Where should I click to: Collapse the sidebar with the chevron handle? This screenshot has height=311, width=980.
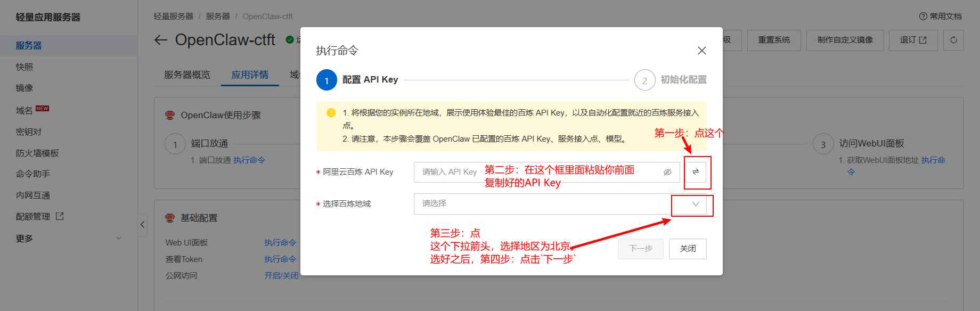tap(142, 225)
